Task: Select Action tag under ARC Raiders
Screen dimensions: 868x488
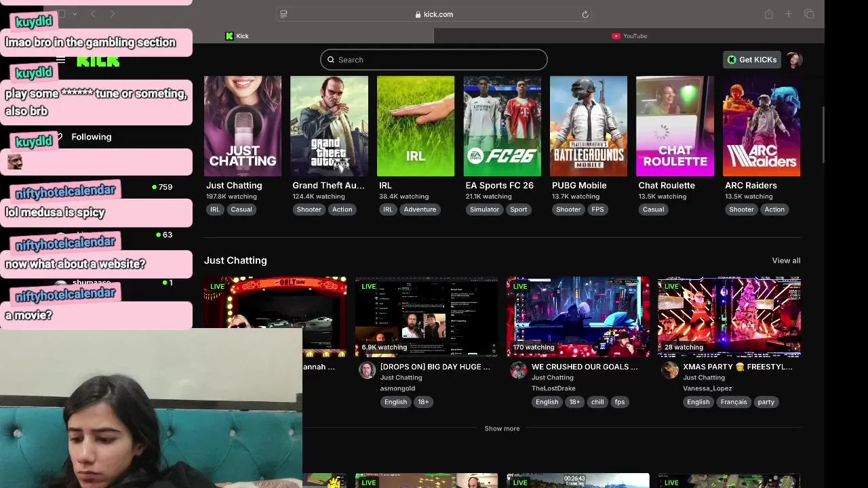Action: point(774,209)
